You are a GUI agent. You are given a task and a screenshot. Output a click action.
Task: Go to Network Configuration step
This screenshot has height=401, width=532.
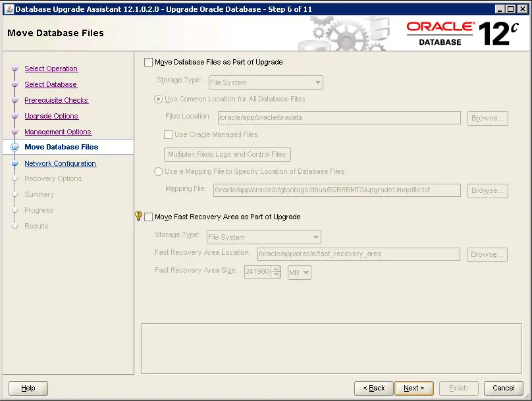(61, 163)
